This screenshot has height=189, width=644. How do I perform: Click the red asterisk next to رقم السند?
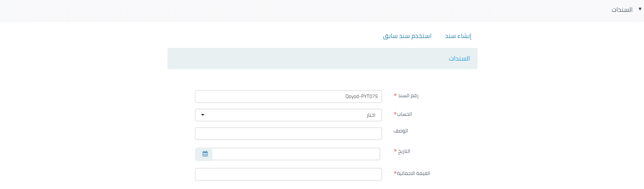coord(395,96)
